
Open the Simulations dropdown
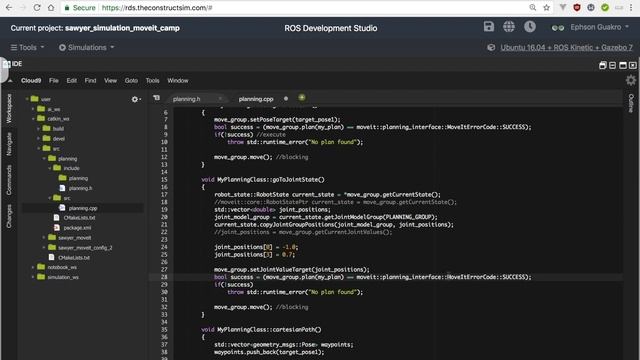pyautogui.click(x=86, y=47)
